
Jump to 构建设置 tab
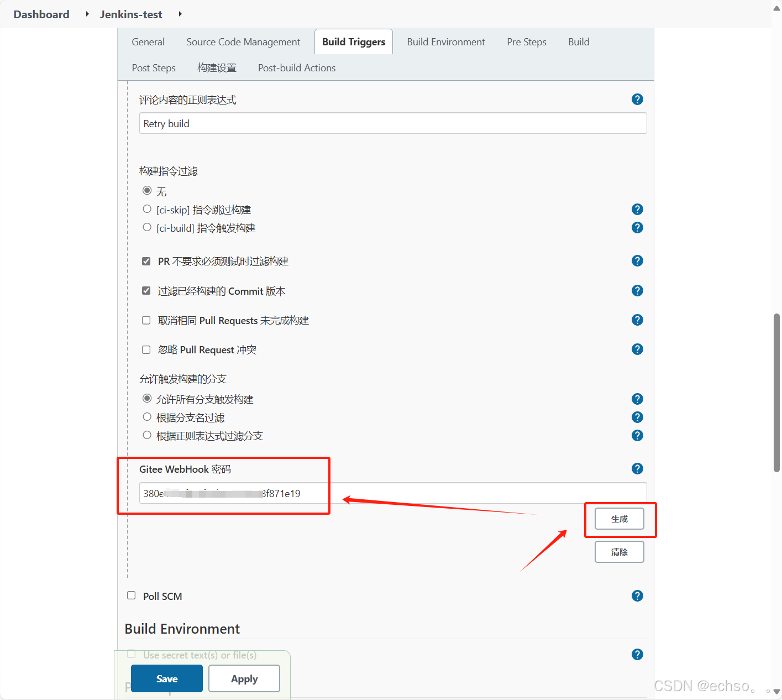point(217,68)
